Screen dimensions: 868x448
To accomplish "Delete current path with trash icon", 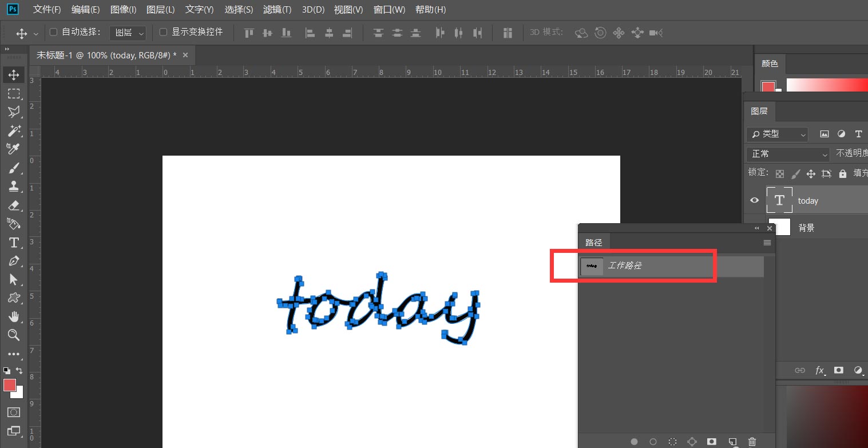I will pyautogui.click(x=752, y=442).
